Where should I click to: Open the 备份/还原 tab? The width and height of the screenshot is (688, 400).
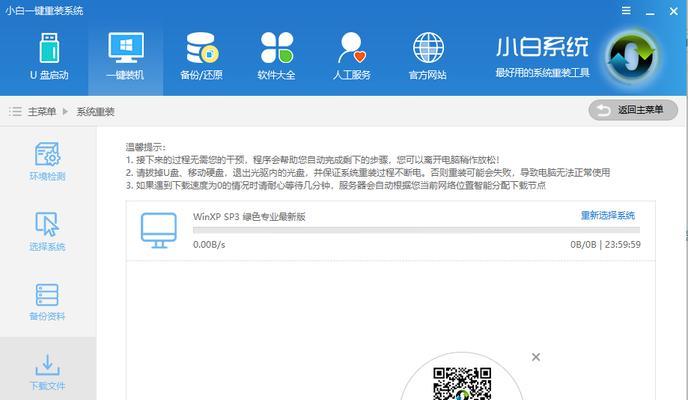(201, 57)
